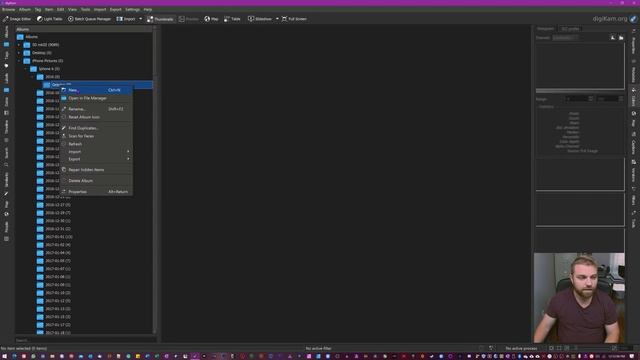This screenshot has height=360, width=640.
Task: Switch to Table view
Action: [x=232, y=19]
